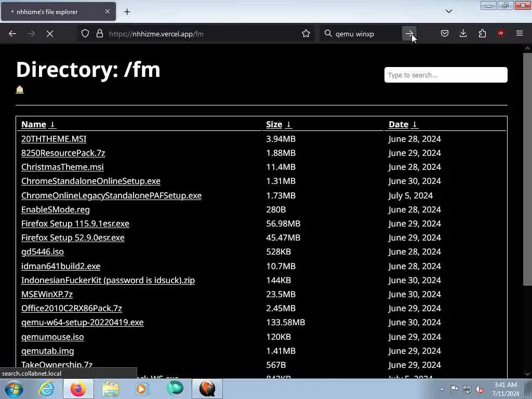Open network tray icon
Screen dimensions: 532x399
click(x=467, y=389)
